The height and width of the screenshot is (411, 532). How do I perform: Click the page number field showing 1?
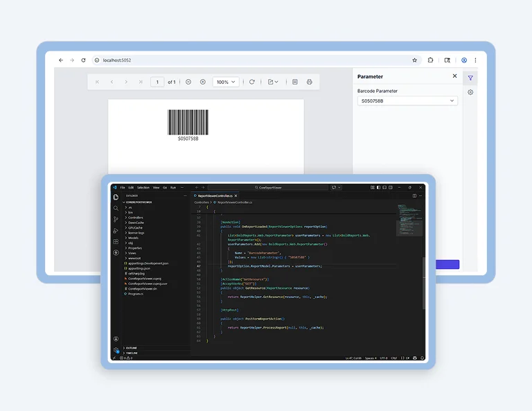[157, 82]
